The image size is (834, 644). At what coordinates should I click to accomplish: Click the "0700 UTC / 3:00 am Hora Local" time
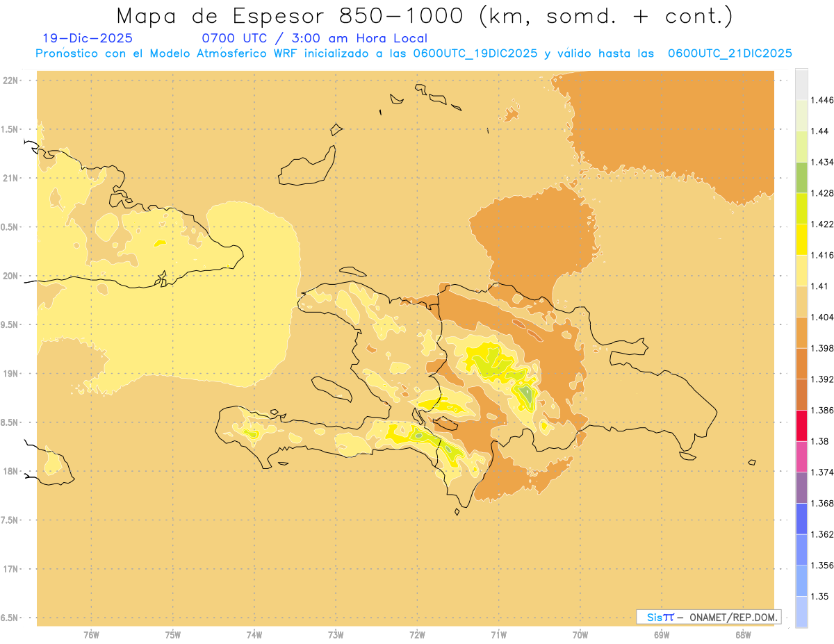[x=314, y=39]
